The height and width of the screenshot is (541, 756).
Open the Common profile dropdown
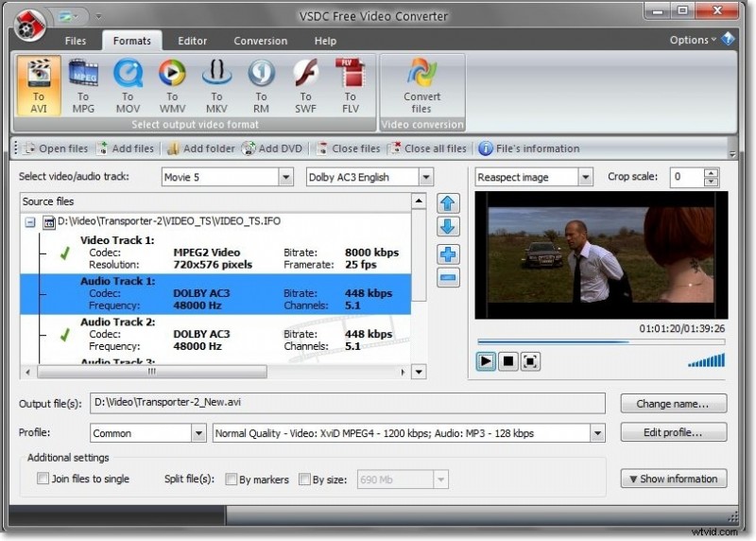click(x=198, y=433)
